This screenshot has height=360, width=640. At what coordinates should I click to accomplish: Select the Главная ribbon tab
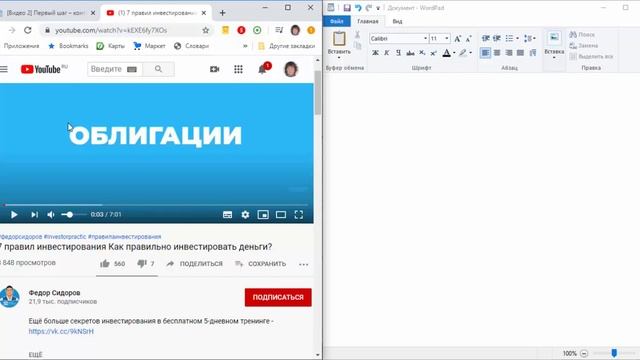(368, 21)
